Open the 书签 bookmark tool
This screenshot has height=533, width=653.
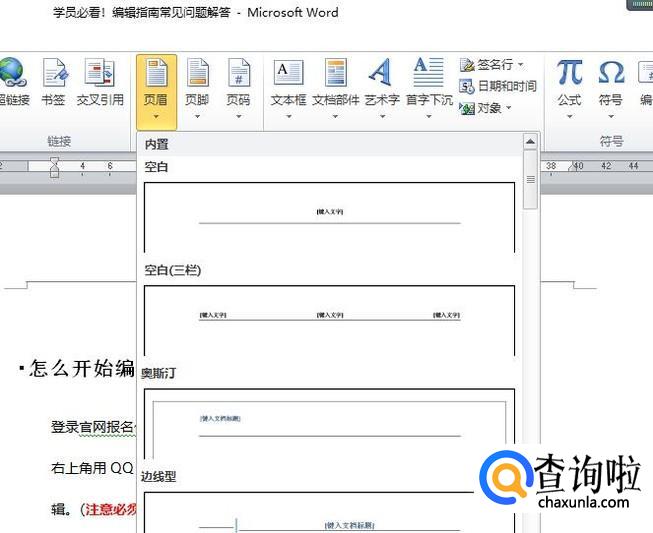(55, 72)
